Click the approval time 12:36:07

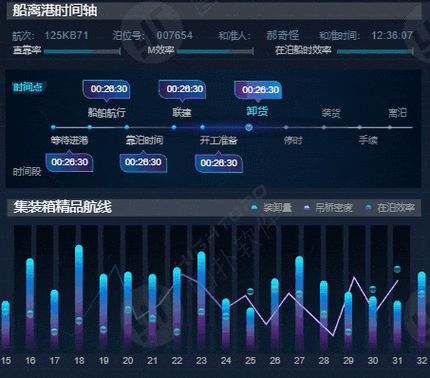pos(392,35)
